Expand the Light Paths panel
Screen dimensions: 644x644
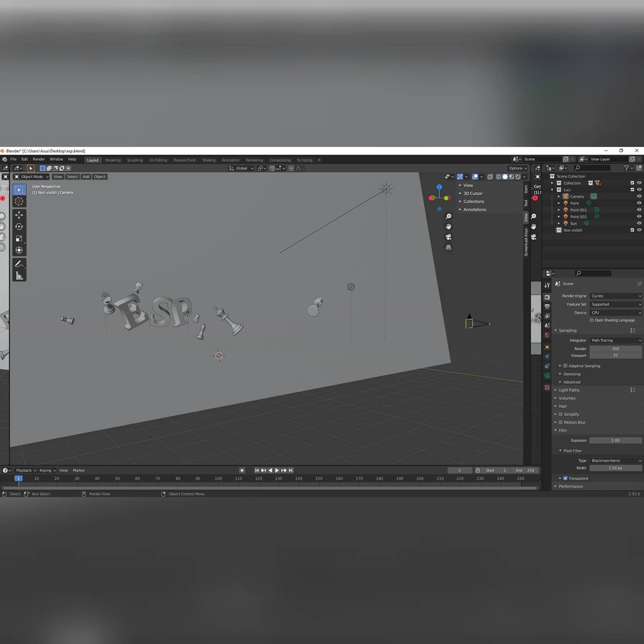click(x=569, y=390)
